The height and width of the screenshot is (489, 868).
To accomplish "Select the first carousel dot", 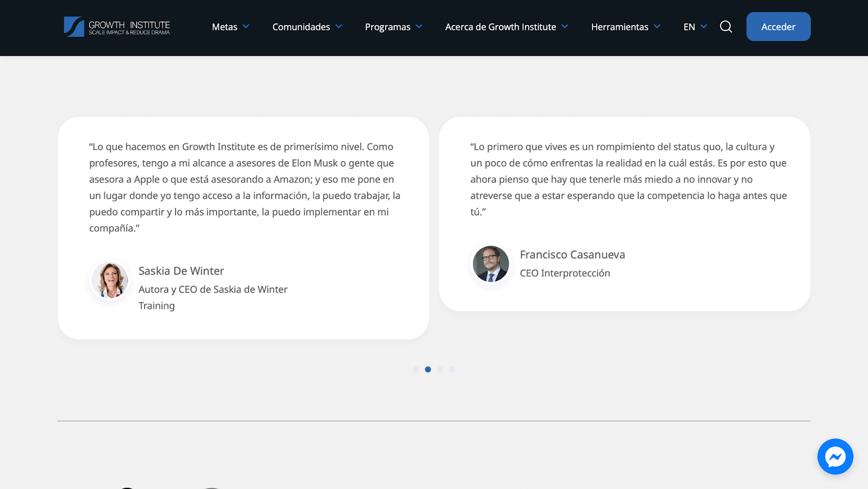I will (x=416, y=370).
